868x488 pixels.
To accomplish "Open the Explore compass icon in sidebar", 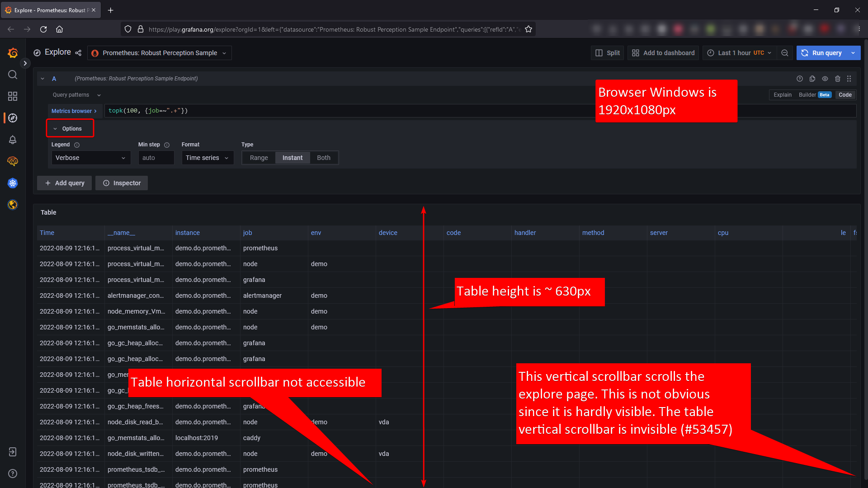I will point(12,118).
